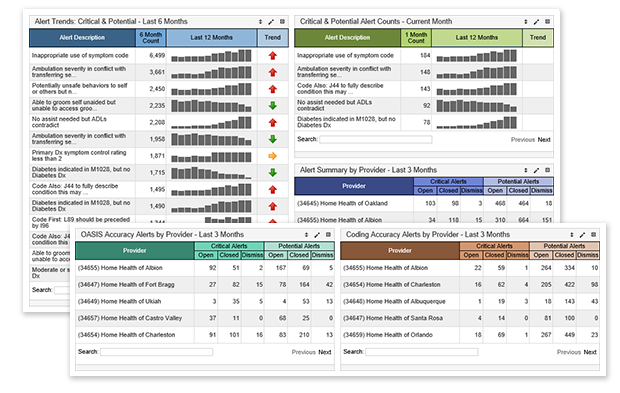
Task: Click the red trend arrow for Potentially unsafe behaviors row
Action: [272, 89]
